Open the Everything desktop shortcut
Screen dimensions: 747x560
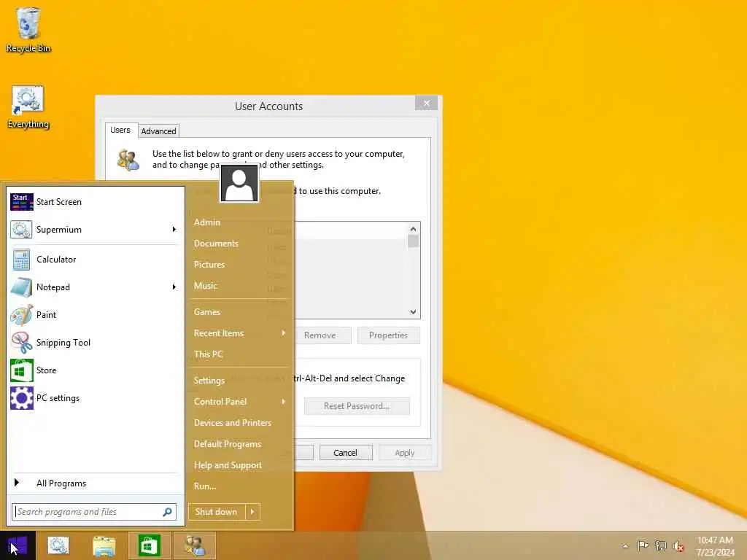pos(28,107)
